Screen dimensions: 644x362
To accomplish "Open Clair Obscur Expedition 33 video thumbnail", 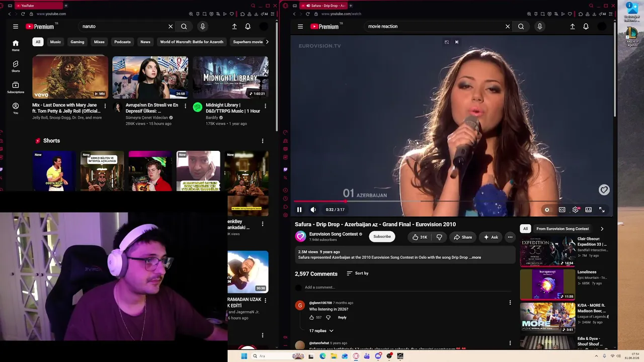I will 547,251.
